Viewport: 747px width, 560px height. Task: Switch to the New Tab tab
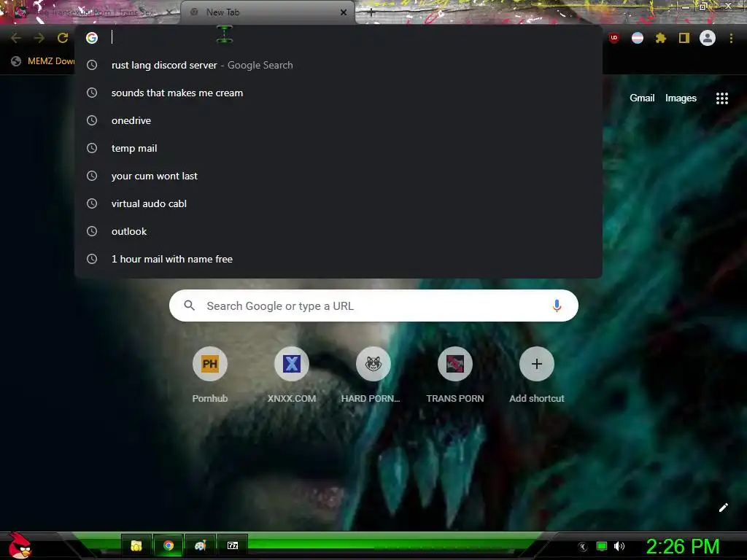268,12
